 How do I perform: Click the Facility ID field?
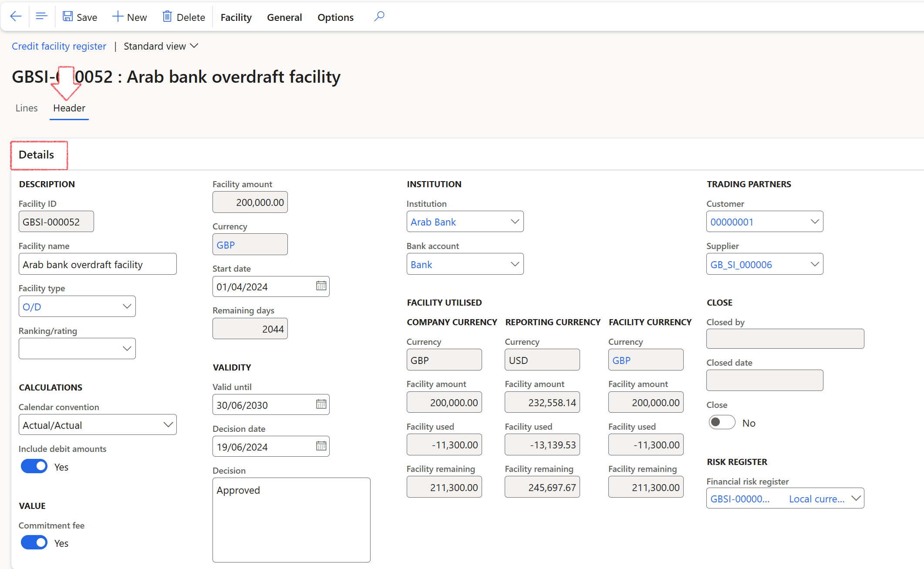pyautogui.click(x=56, y=222)
